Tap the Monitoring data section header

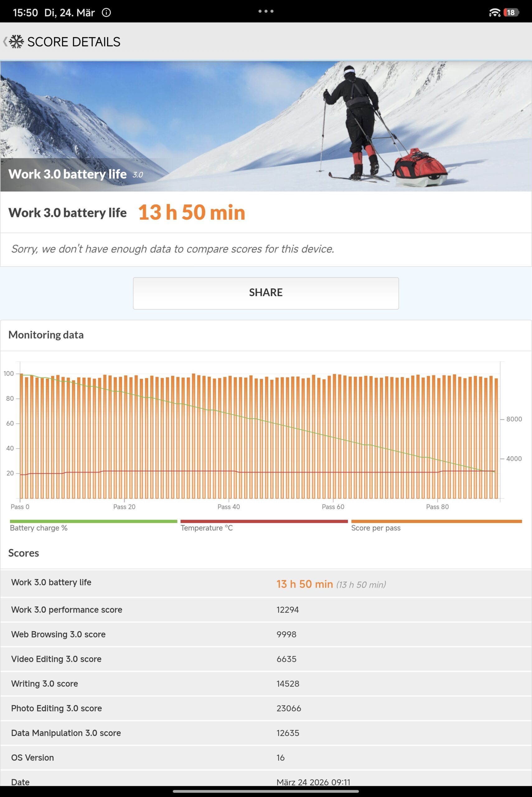click(46, 335)
